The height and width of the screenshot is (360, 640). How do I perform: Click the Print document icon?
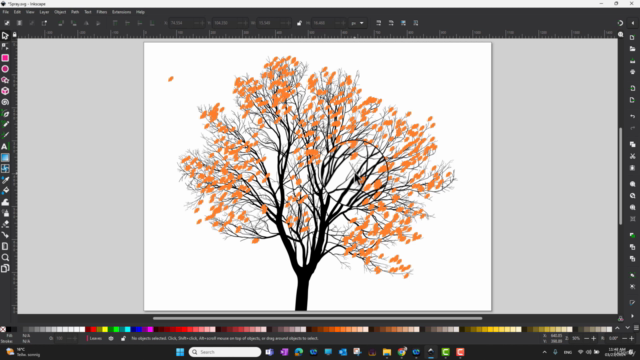point(632,72)
